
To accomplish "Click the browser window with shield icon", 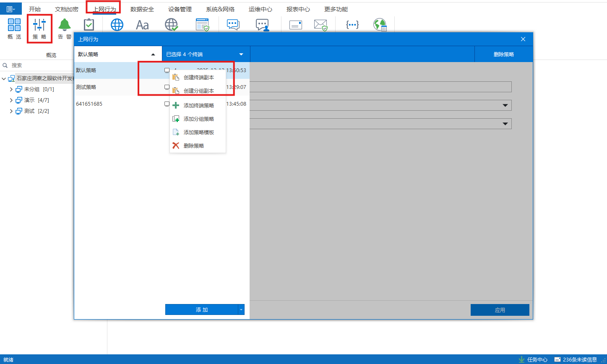I will click(x=202, y=25).
